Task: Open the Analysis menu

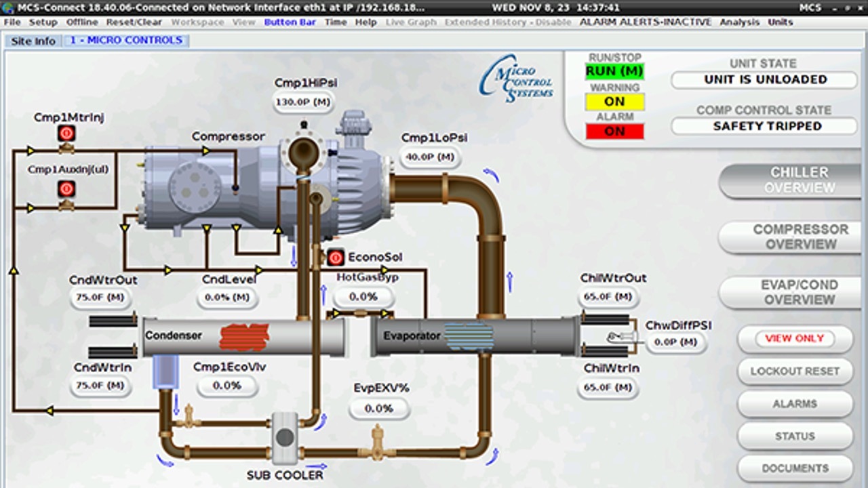Action: coord(740,22)
